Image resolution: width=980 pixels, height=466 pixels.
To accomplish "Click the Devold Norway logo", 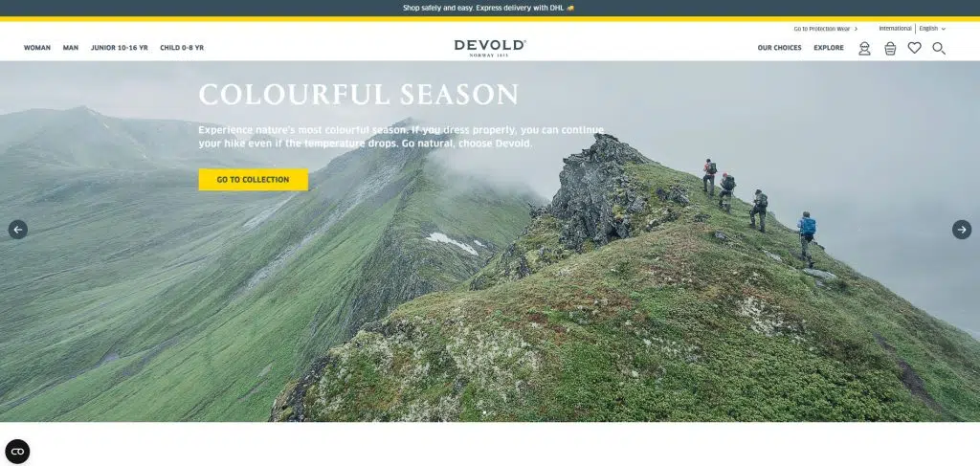I will coord(490,48).
